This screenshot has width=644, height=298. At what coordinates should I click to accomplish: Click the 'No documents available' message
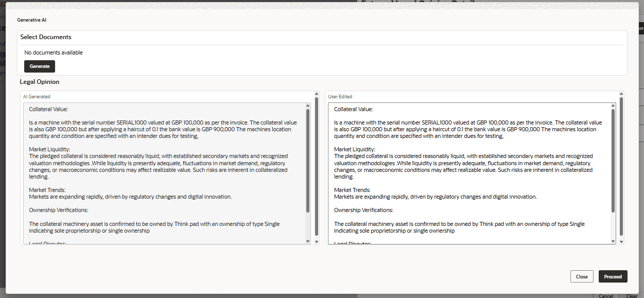click(x=54, y=52)
